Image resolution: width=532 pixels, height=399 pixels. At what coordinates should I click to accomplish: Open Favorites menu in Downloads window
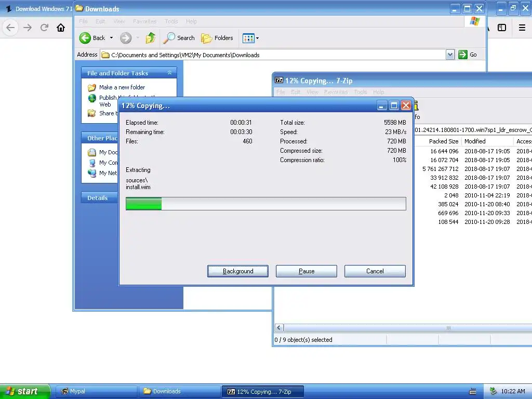(x=145, y=21)
